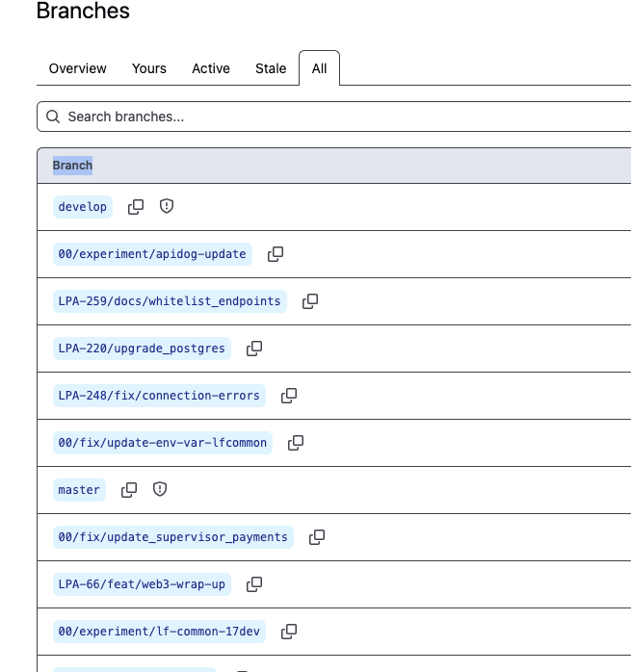This screenshot has height=672, width=631.
Task: Open the Active branches tab
Action: (211, 68)
